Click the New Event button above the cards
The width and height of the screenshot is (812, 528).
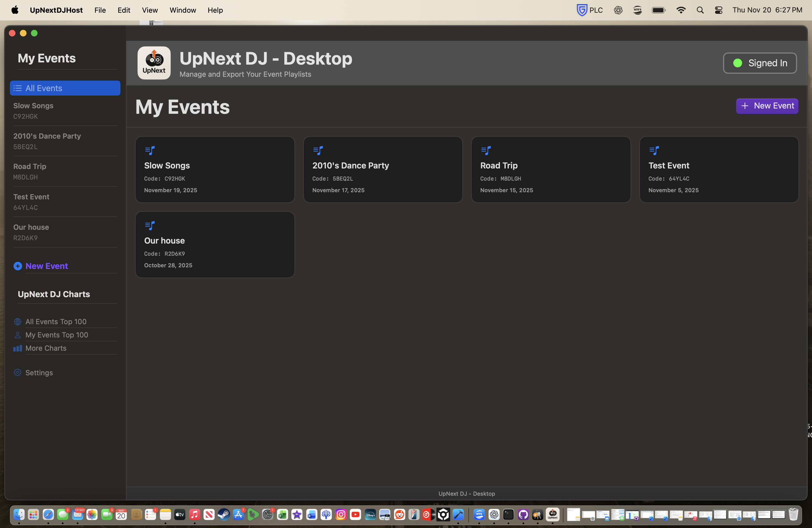pos(767,106)
